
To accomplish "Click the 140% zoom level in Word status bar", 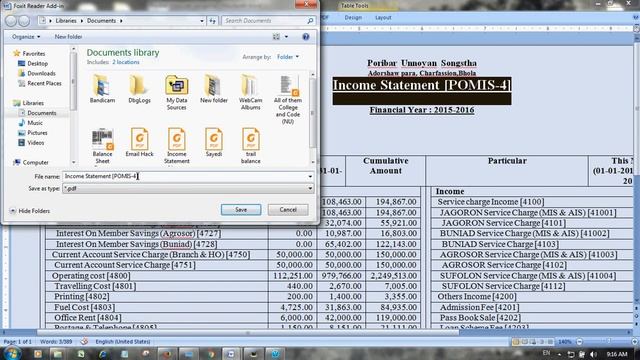I will coord(564,342).
